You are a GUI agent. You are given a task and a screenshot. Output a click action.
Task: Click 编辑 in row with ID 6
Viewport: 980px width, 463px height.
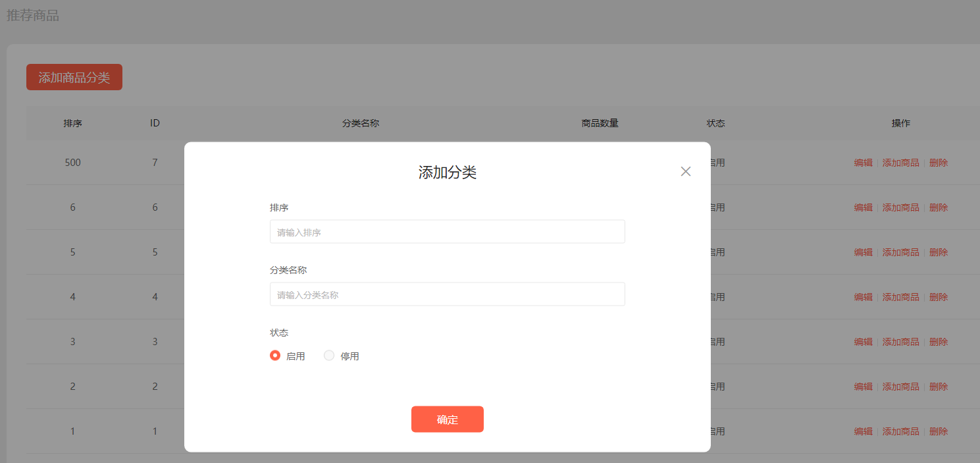(x=864, y=207)
